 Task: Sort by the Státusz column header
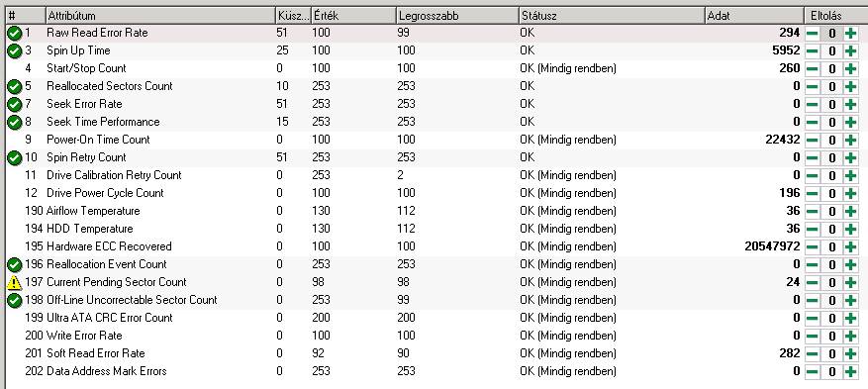612,16
